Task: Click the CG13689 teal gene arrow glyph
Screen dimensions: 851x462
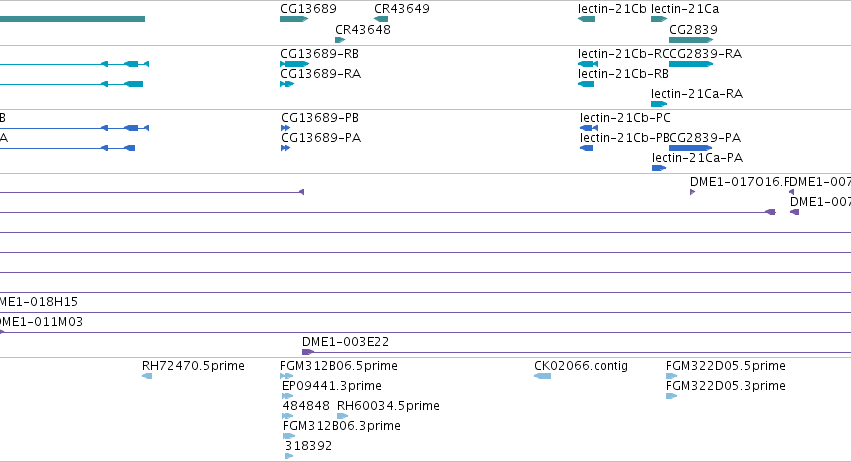Action: click(294, 19)
